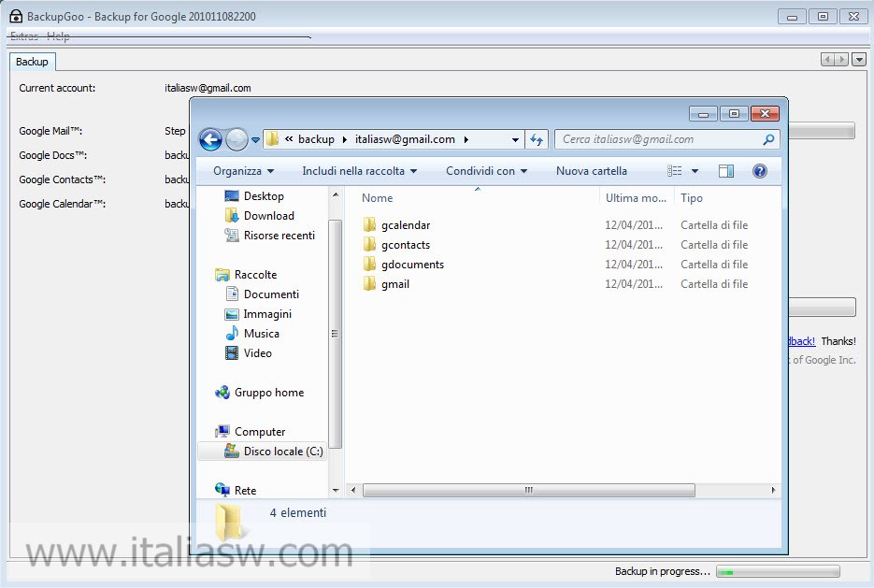This screenshot has height=588, width=874.
Task: Open the 'Includi nella raccolta' menu
Action: point(360,171)
